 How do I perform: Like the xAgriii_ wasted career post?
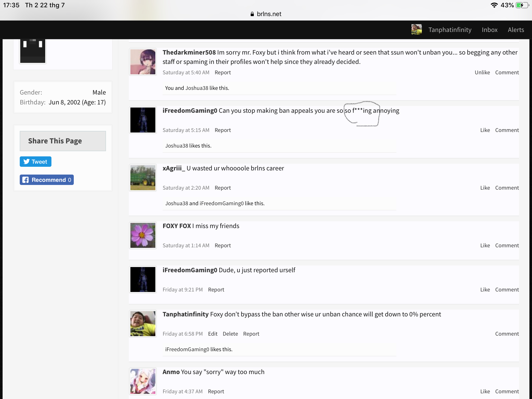pyautogui.click(x=485, y=188)
